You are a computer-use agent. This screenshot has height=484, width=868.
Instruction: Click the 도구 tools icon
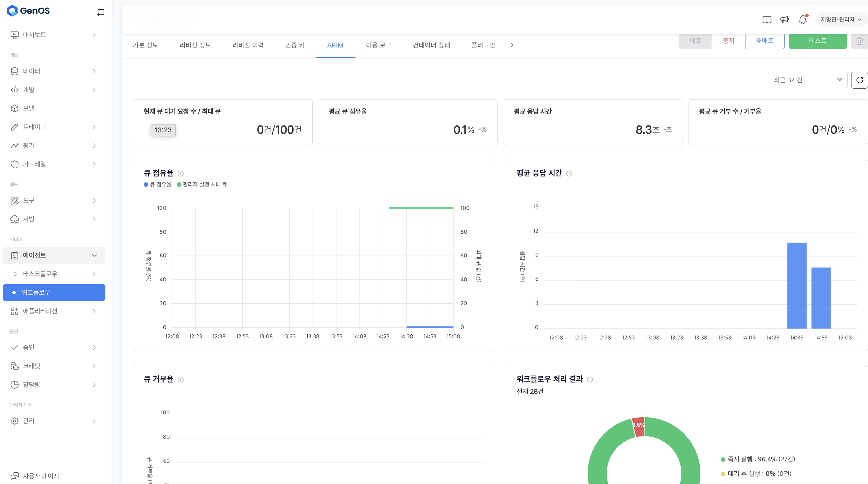click(14, 201)
